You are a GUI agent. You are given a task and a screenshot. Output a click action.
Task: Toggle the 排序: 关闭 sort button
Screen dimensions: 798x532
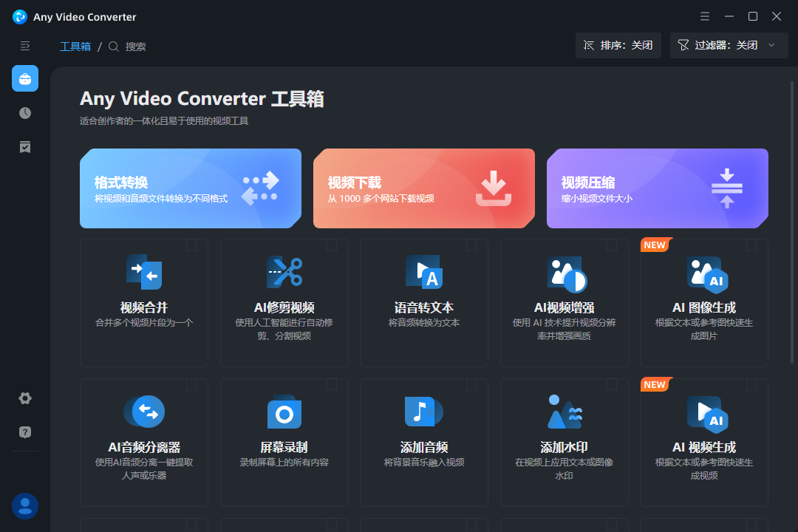click(618, 45)
